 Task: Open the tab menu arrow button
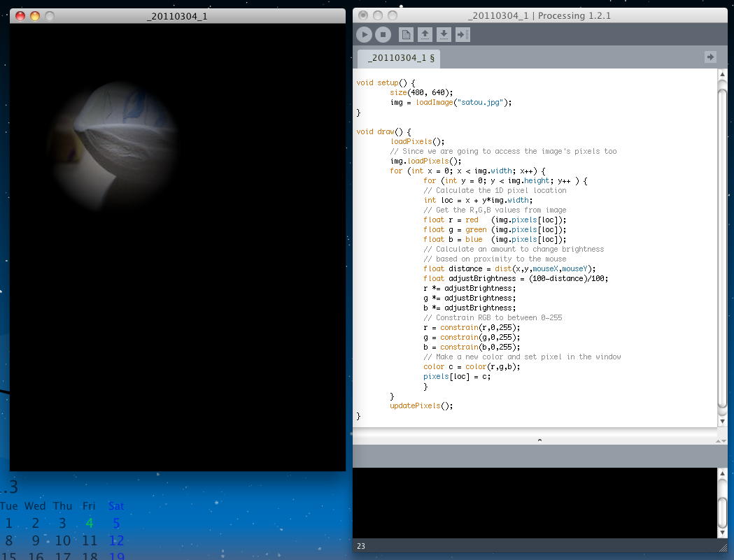pyautogui.click(x=710, y=57)
